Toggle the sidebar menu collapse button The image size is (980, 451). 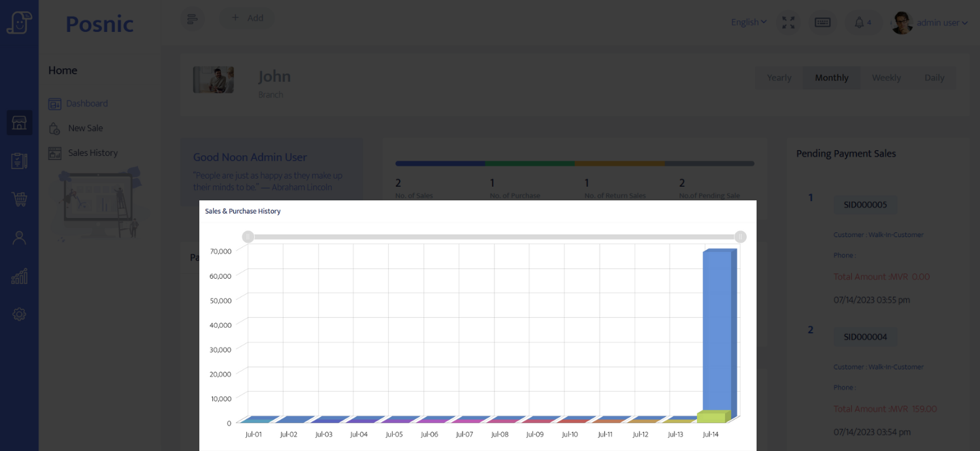[x=192, y=19]
